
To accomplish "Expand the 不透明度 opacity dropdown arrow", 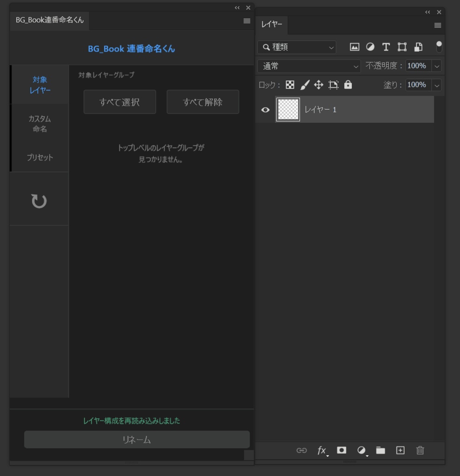I will 437,66.
